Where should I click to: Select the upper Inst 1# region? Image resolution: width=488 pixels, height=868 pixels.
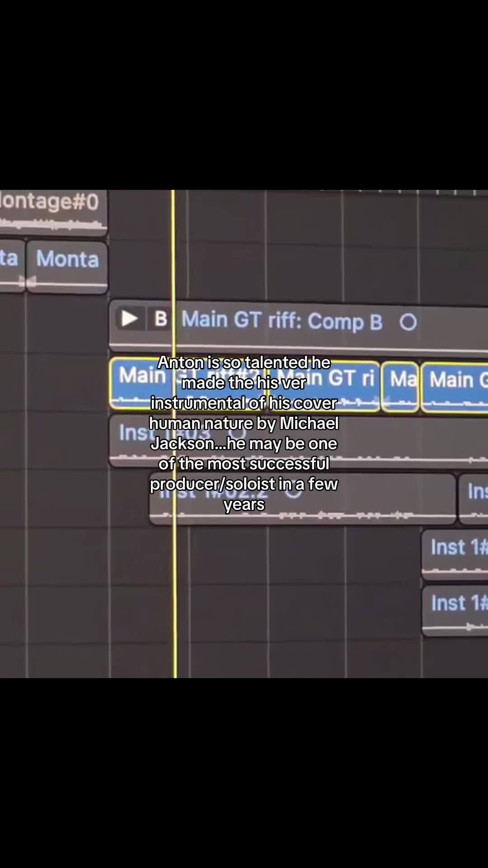[x=455, y=554]
